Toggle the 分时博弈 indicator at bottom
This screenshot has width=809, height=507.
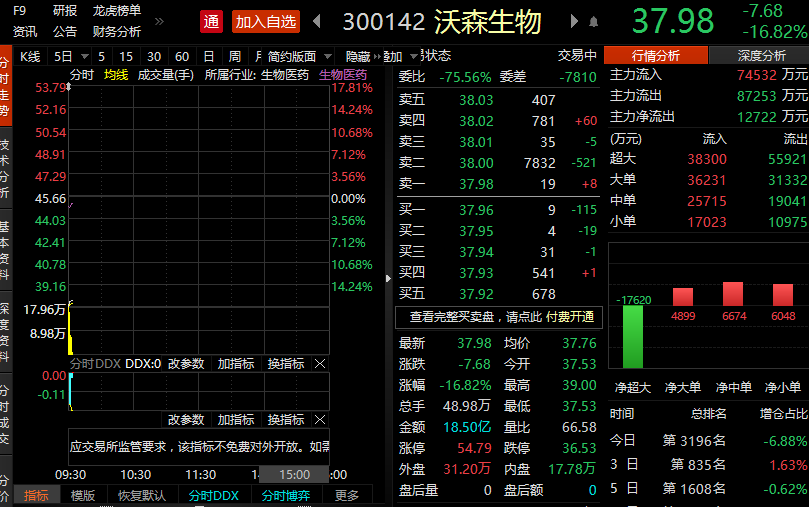click(285, 495)
